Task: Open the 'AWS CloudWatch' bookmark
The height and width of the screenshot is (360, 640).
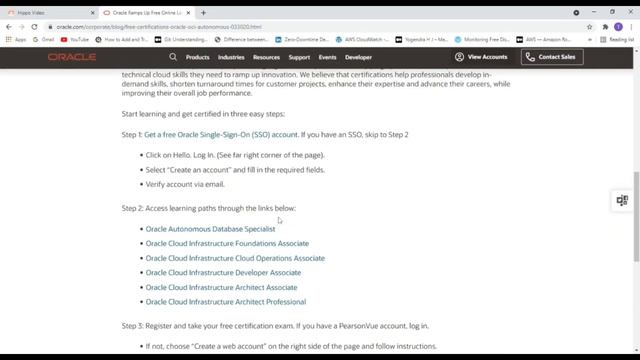Action: (362, 40)
